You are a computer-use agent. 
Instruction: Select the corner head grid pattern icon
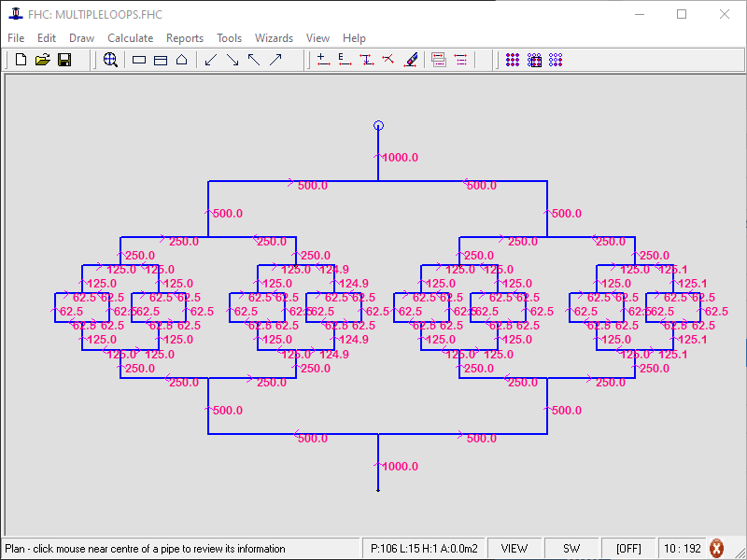click(x=555, y=59)
